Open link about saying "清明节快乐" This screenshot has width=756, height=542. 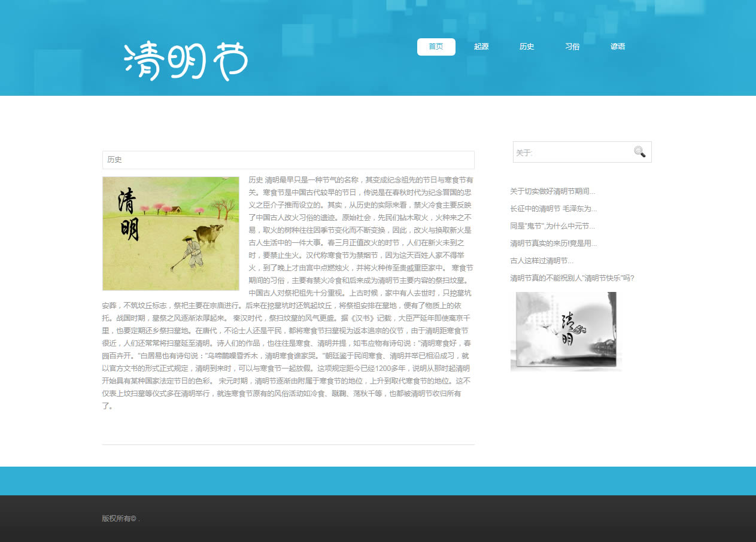click(x=572, y=278)
